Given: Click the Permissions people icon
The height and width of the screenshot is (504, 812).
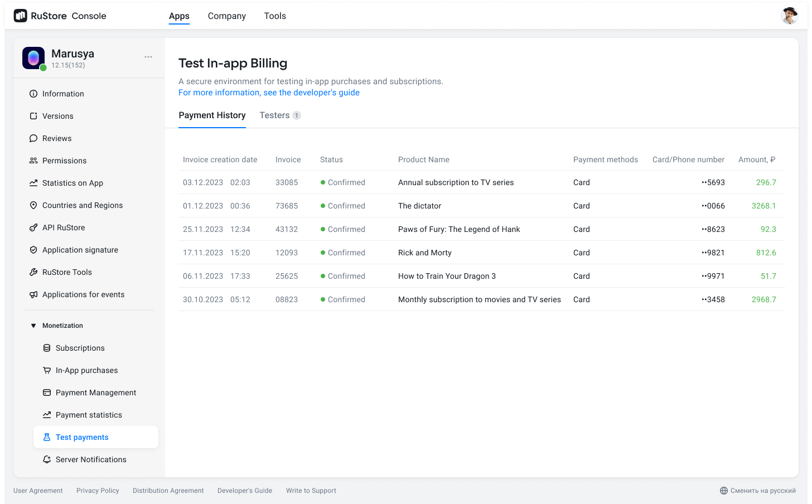Looking at the screenshot, I should [33, 161].
